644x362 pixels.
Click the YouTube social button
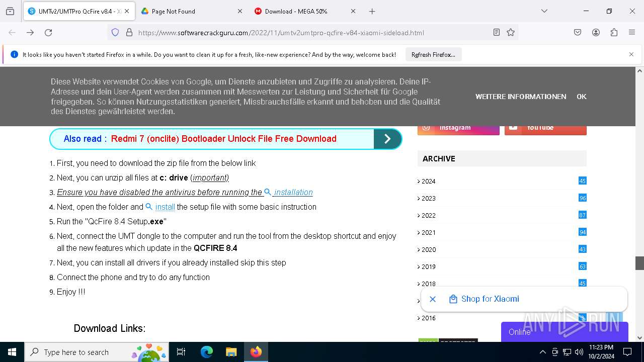pyautogui.click(x=545, y=129)
